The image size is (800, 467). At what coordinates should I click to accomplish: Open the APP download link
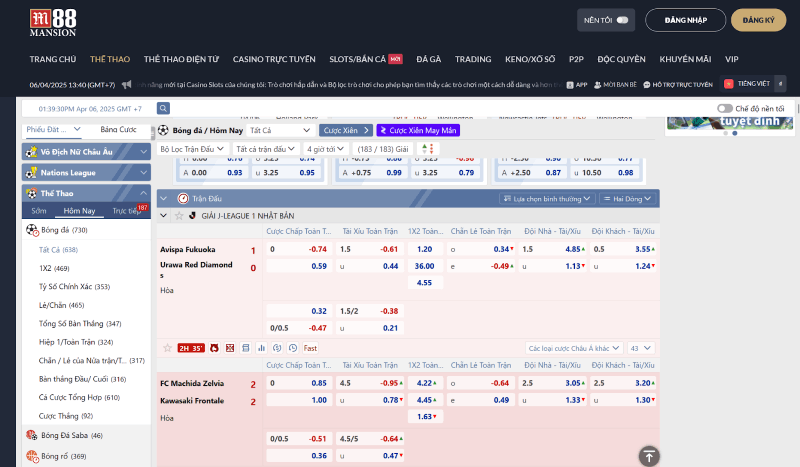pos(577,85)
